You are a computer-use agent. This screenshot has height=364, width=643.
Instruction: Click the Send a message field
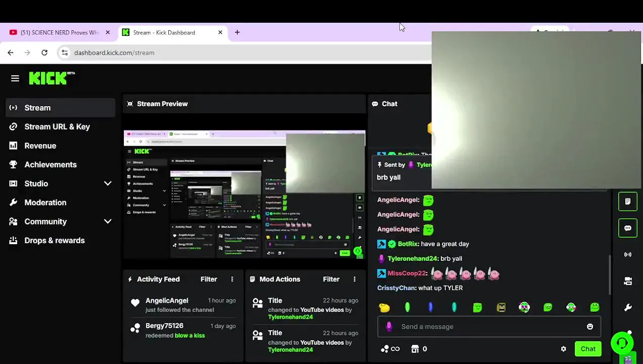tap(489, 327)
